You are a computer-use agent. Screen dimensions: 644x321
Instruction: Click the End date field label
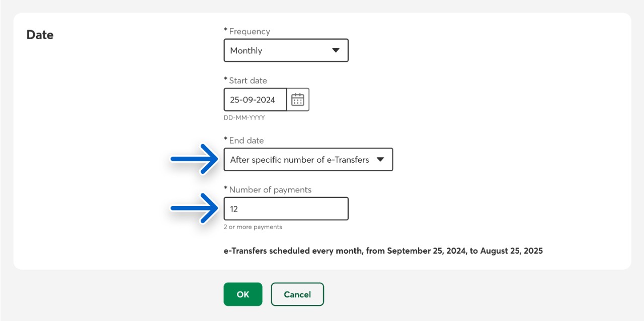pyautogui.click(x=246, y=141)
